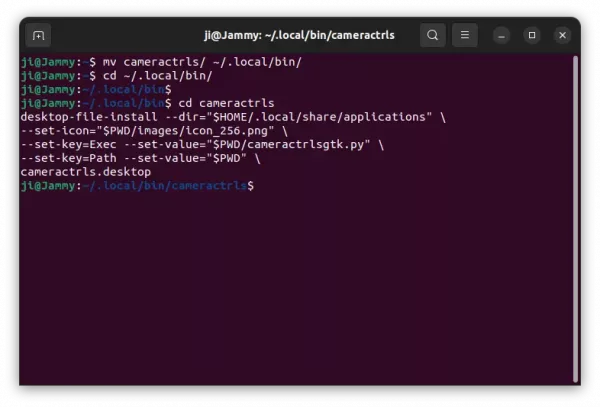Open a new terminal tab
The width and height of the screenshot is (600, 407).
click(38, 36)
